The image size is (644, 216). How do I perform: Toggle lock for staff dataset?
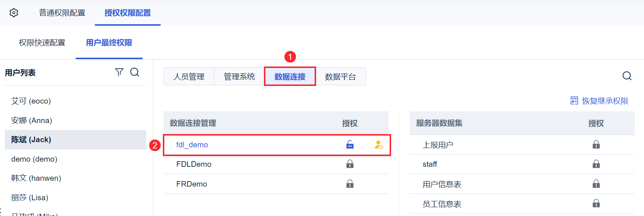pos(596,164)
